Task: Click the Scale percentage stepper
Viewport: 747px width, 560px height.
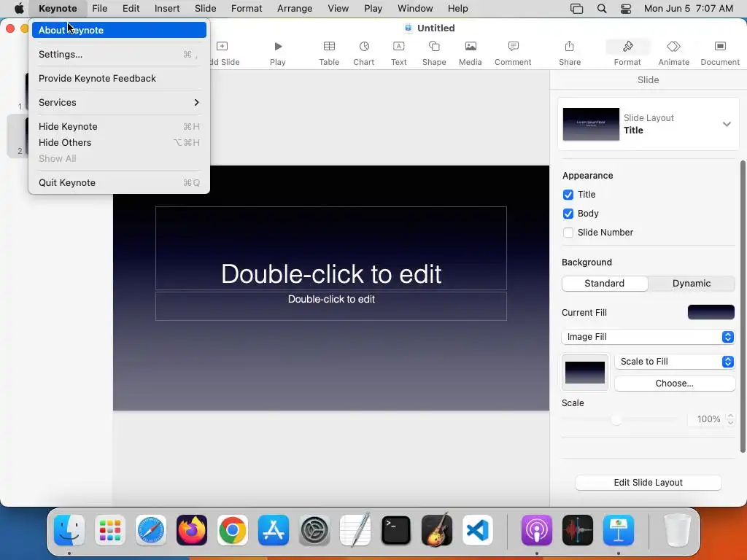Action: 730,419
